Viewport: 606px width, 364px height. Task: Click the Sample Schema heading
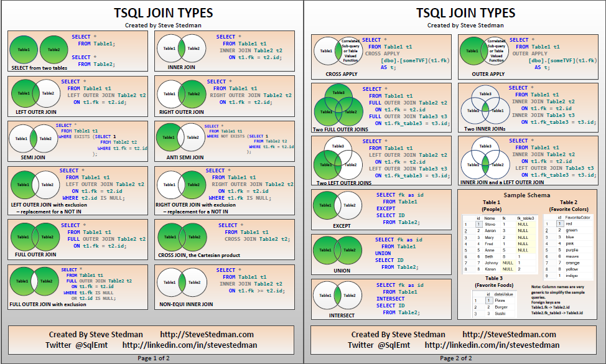tap(527, 195)
